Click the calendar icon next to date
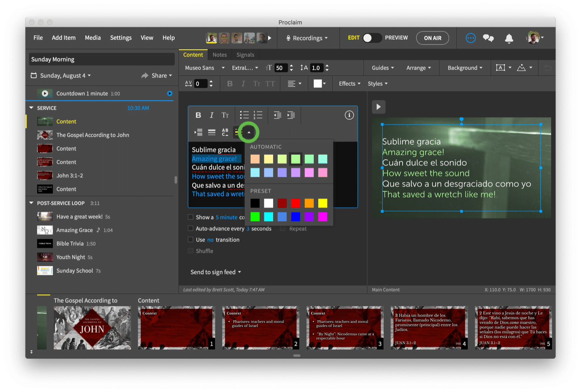 (34, 75)
